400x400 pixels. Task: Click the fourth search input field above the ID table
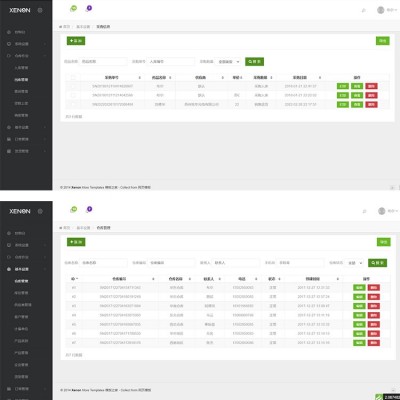tap(300, 263)
